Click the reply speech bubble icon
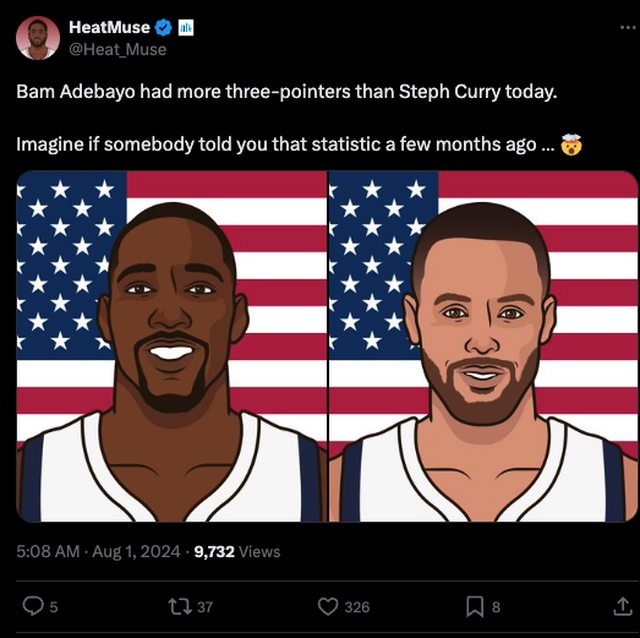 [x=33, y=606]
